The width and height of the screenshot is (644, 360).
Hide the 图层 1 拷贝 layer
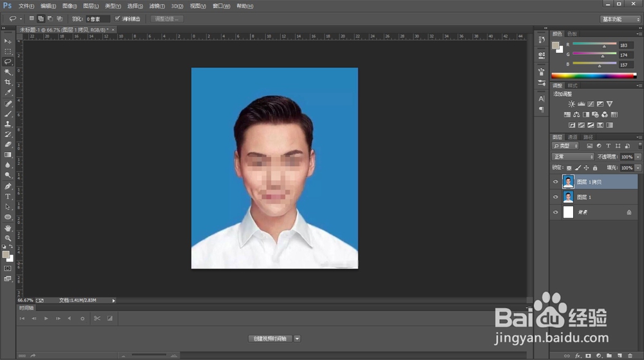(x=555, y=182)
